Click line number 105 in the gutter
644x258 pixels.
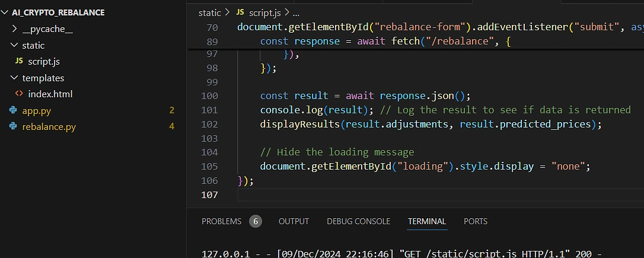point(209,167)
